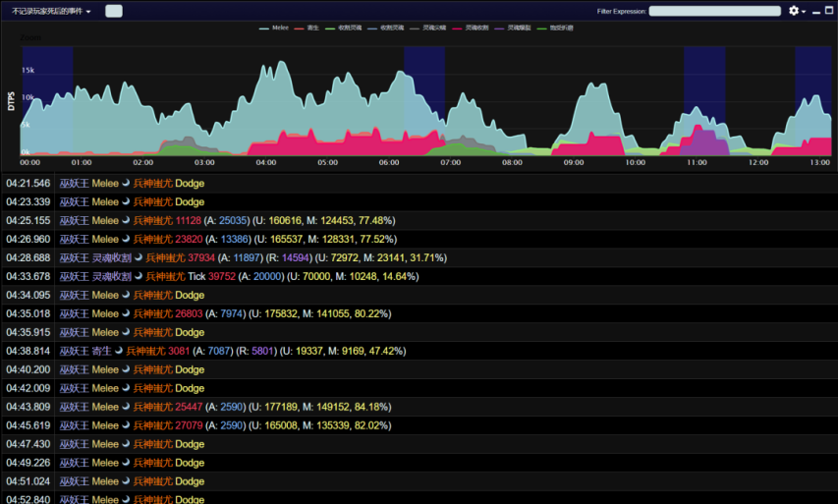Open the settings gear menu

(794, 11)
